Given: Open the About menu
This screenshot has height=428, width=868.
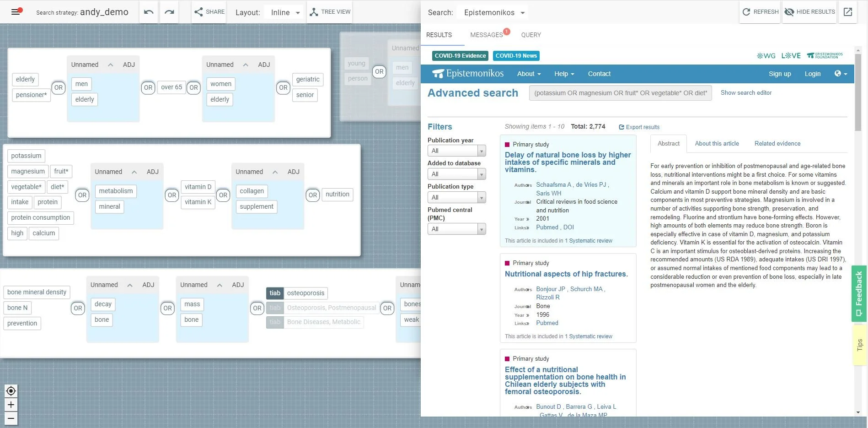Looking at the screenshot, I should [529, 74].
